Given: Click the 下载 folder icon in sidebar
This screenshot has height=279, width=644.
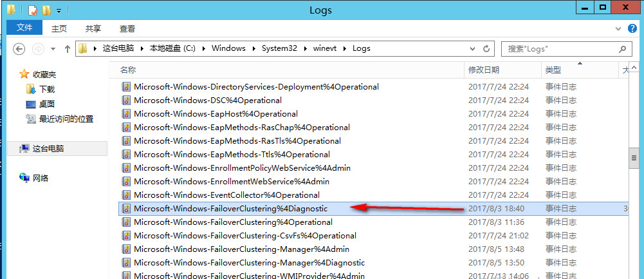Looking at the screenshot, I should pyautogui.click(x=31, y=89).
